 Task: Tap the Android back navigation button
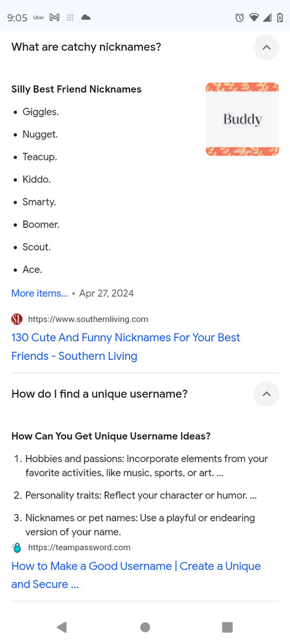(62, 627)
